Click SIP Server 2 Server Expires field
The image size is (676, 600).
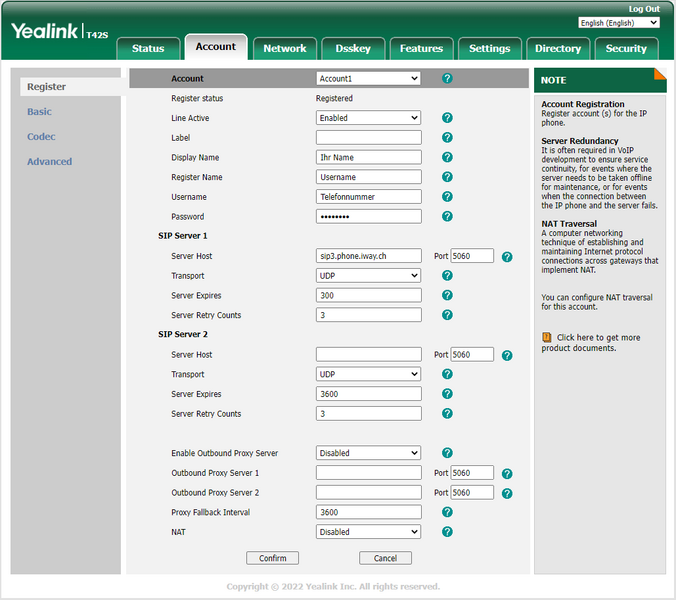coord(369,394)
